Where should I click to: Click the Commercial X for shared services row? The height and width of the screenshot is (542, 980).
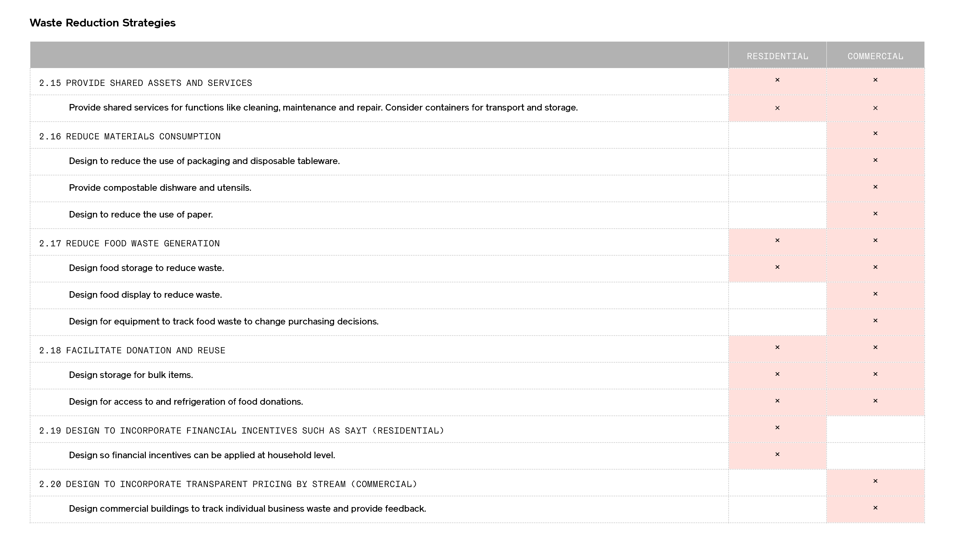875,108
